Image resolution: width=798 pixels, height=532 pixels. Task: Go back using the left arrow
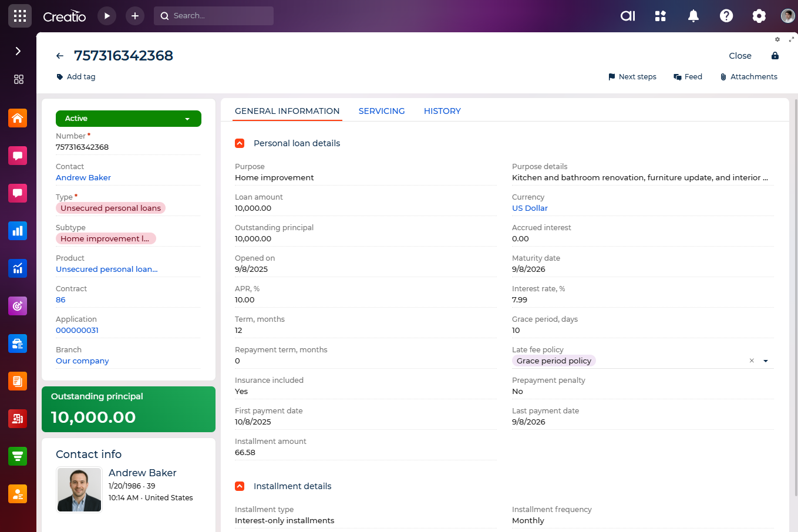pos(60,56)
